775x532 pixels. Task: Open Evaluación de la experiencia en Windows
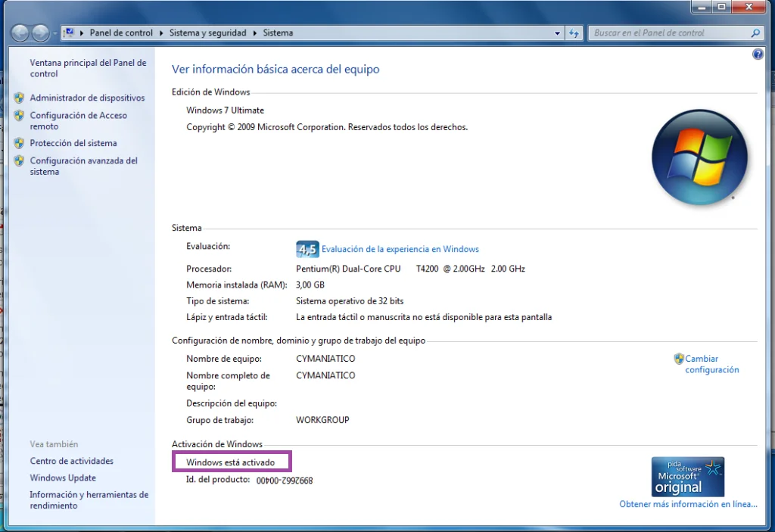[400, 249]
